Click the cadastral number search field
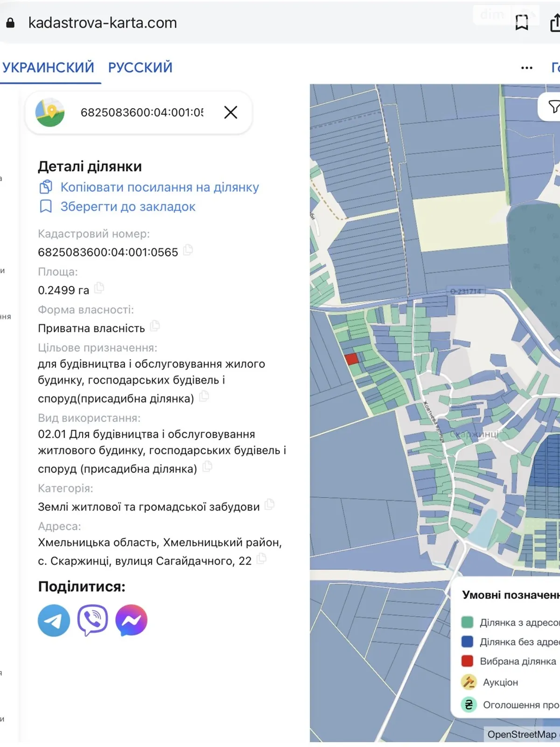 click(141, 113)
